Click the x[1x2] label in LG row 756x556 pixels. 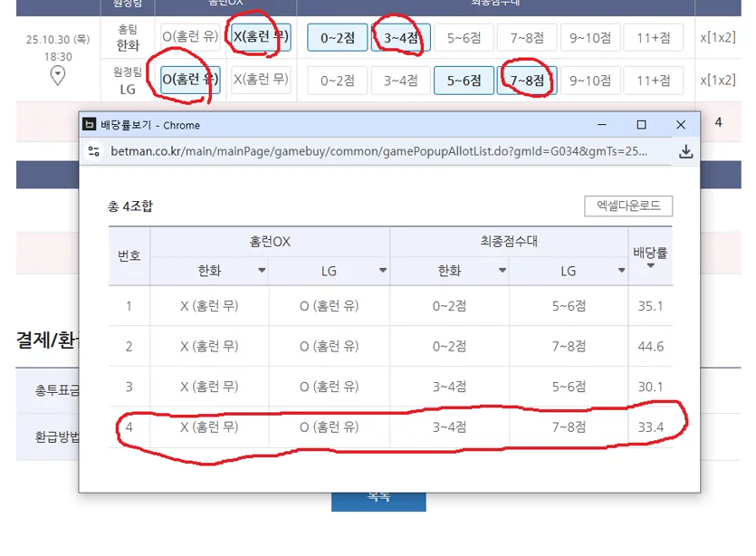pyautogui.click(x=718, y=80)
